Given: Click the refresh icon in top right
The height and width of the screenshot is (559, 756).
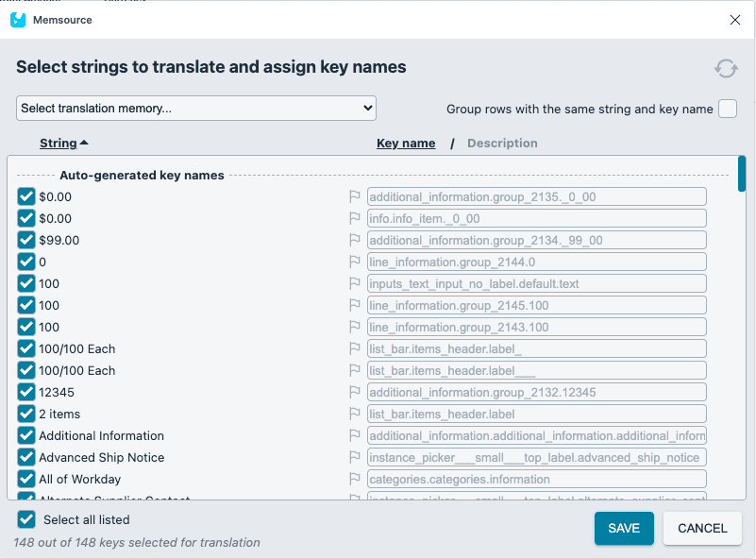Looking at the screenshot, I should 725,69.
